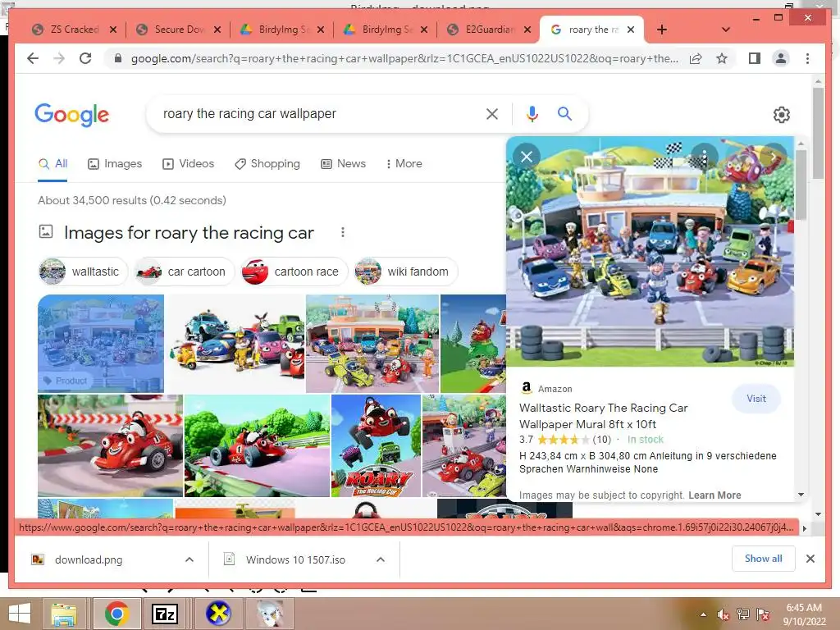Screen dimensions: 840x630
Task: Filter images by cartoon race chip
Action: coord(294,272)
